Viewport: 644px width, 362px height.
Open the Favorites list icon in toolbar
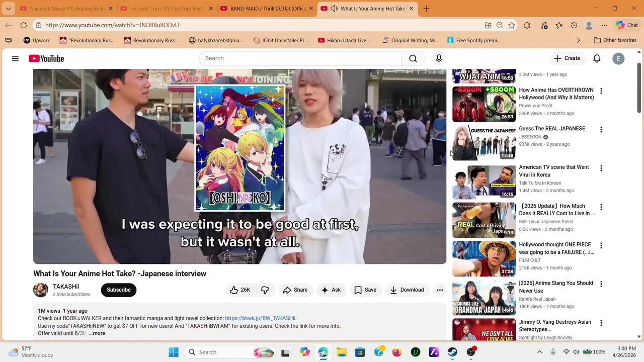click(559, 25)
